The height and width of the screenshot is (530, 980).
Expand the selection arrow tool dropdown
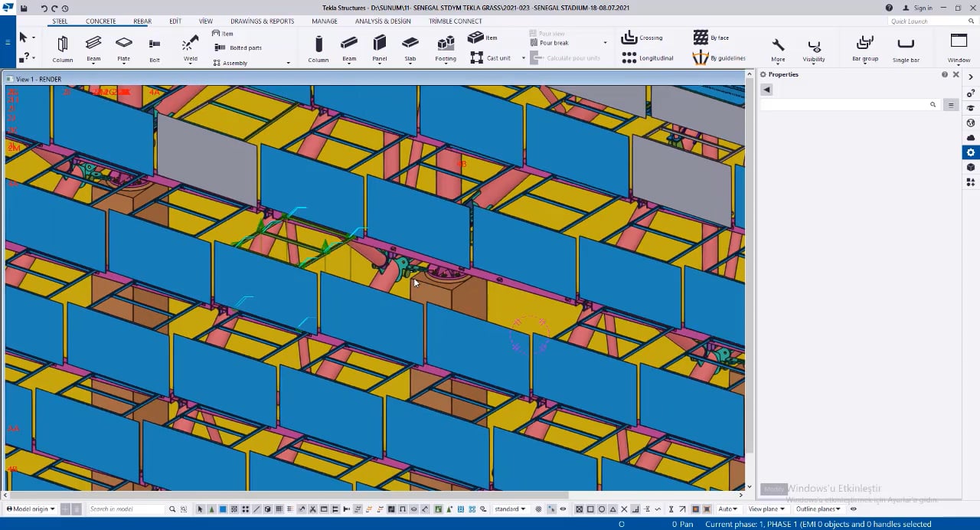point(34,38)
